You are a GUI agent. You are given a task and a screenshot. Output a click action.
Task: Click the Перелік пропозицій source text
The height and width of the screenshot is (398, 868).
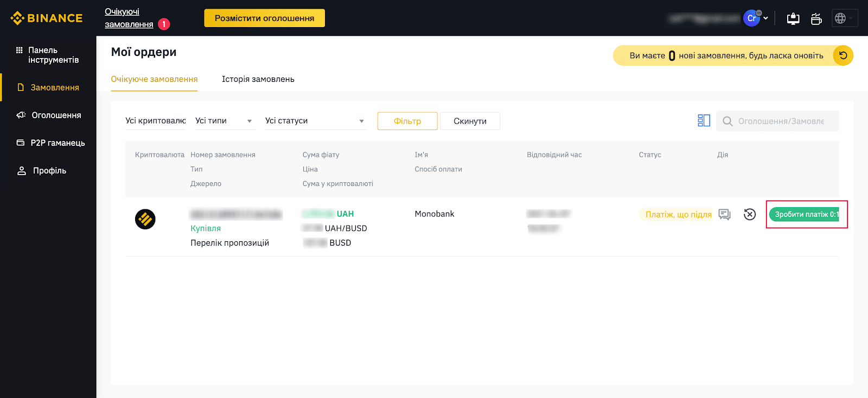pos(229,242)
